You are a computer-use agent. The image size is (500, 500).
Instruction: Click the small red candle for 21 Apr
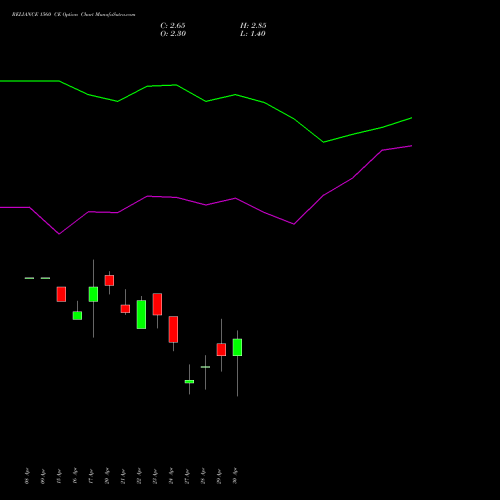click(125, 309)
